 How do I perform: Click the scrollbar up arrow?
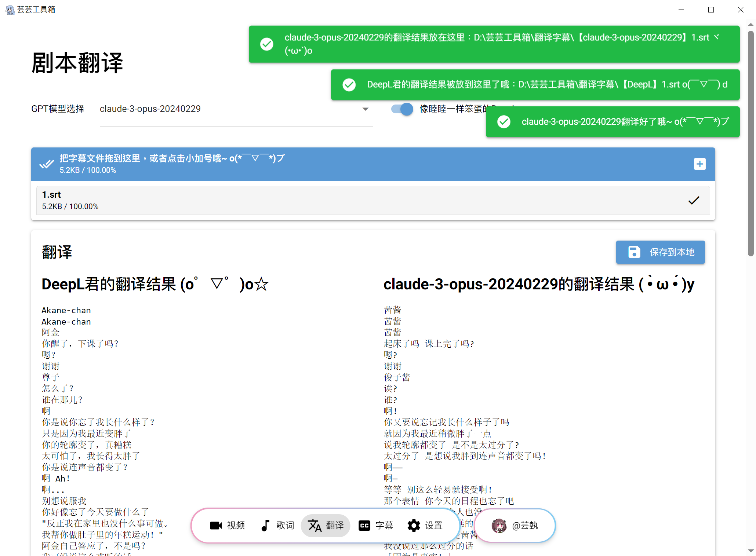750,25
